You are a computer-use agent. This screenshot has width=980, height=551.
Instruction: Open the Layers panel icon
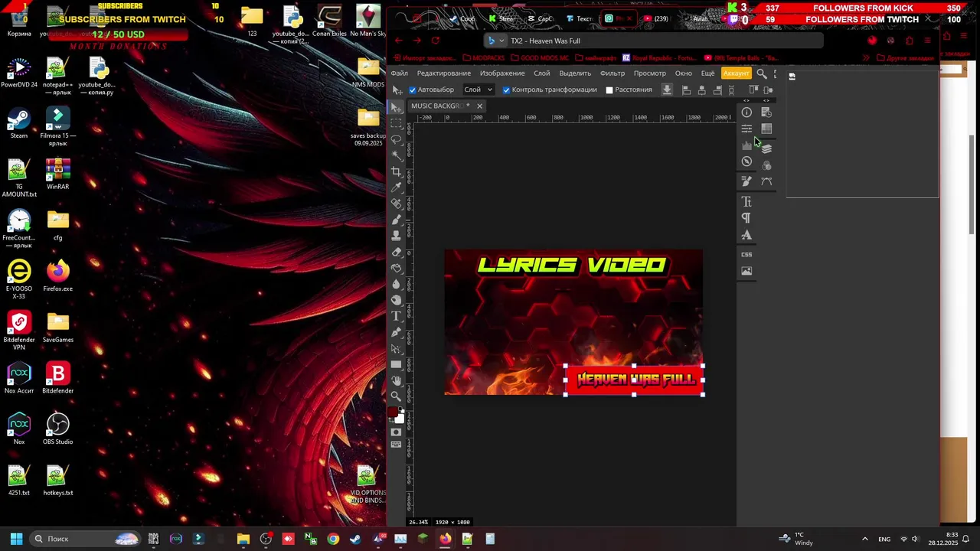point(766,148)
